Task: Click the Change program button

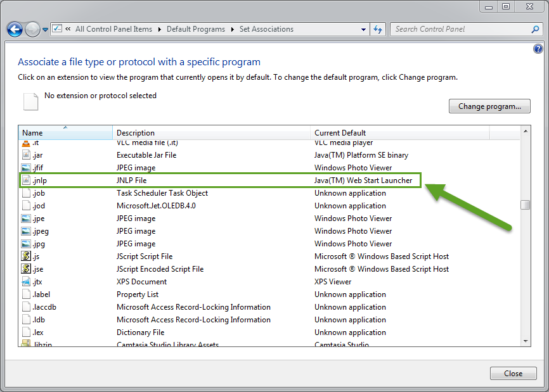Action: [x=489, y=106]
